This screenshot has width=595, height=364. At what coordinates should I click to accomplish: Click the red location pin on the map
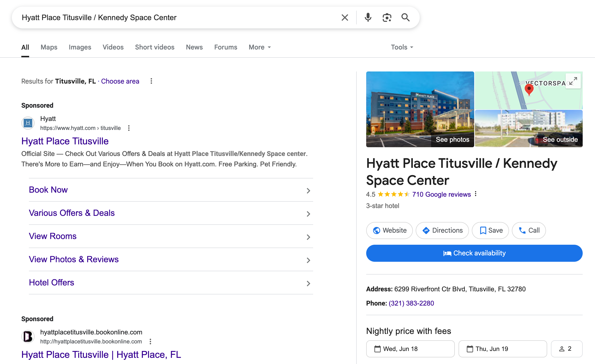pos(529,90)
